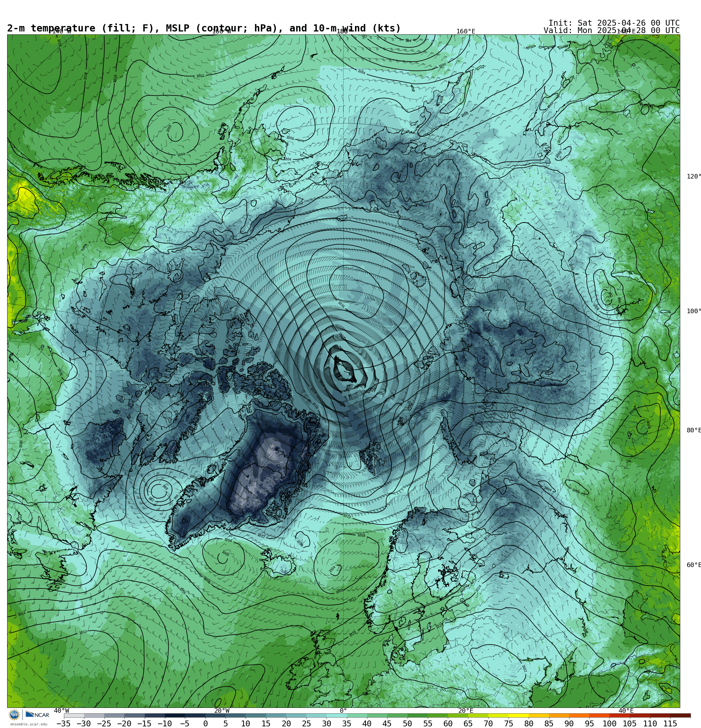Click the 95 colorbar tick label

pos(589,723)
